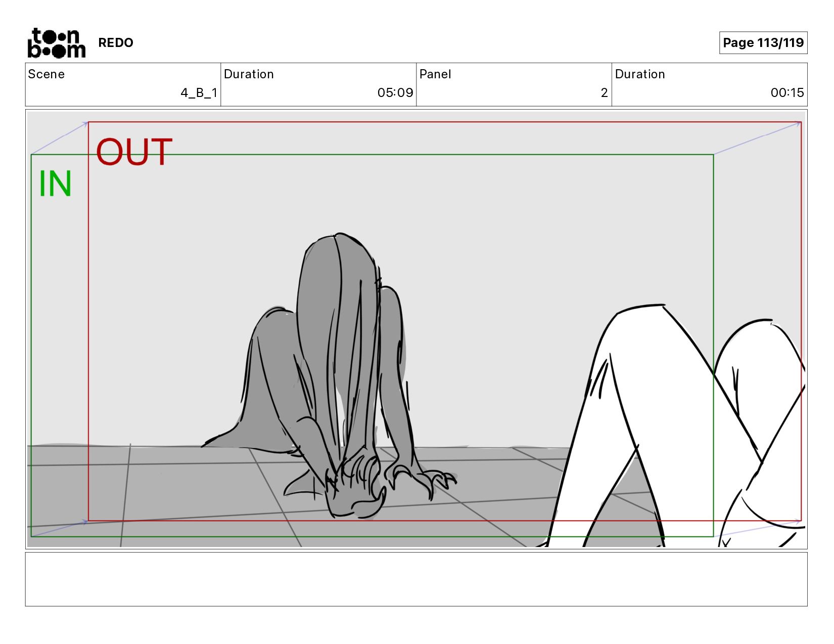Click the Toon Boom logo
The height and width of the screenshot is (644, 834).
56,43
